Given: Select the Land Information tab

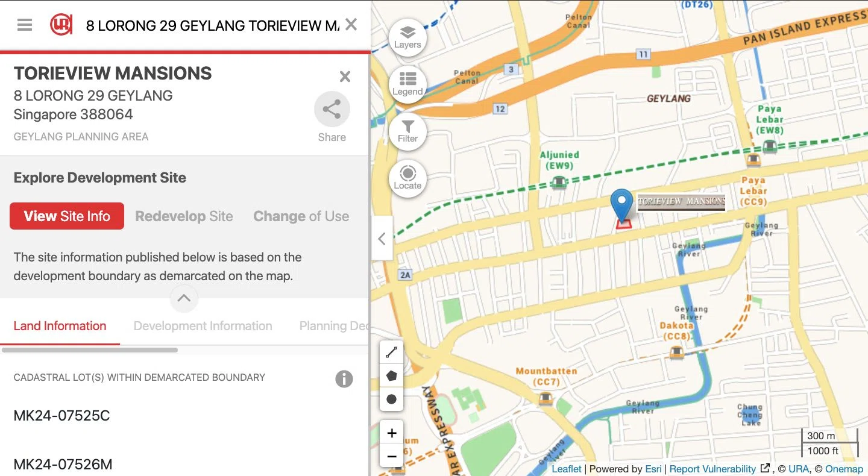Looking at the screenshot, I should [60, 326].
